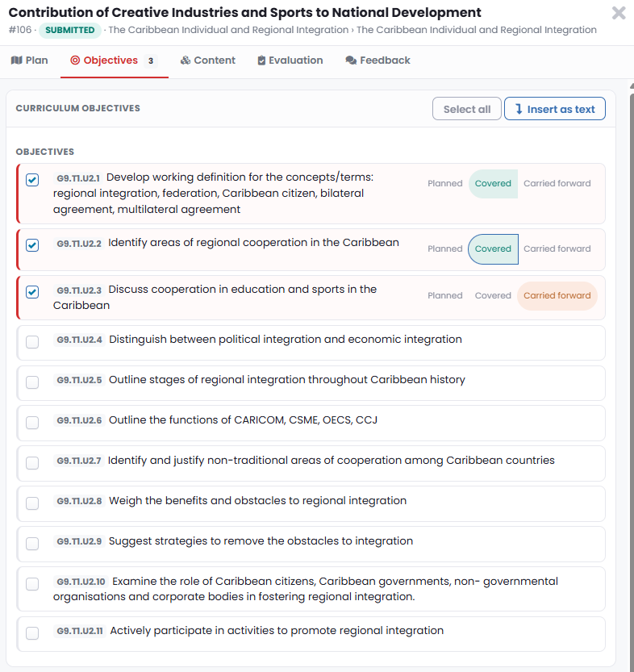Check objective G9.T1.U2.6 checkbox
The height and width of the screenshot is (672, 634).
pos(32,423)
